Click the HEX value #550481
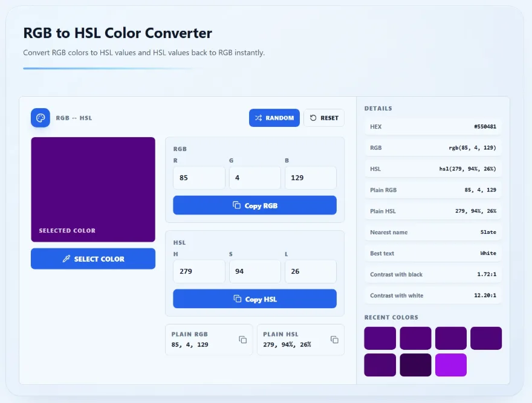Viewport: 532px width, 403px height. (x=485, y=126)
